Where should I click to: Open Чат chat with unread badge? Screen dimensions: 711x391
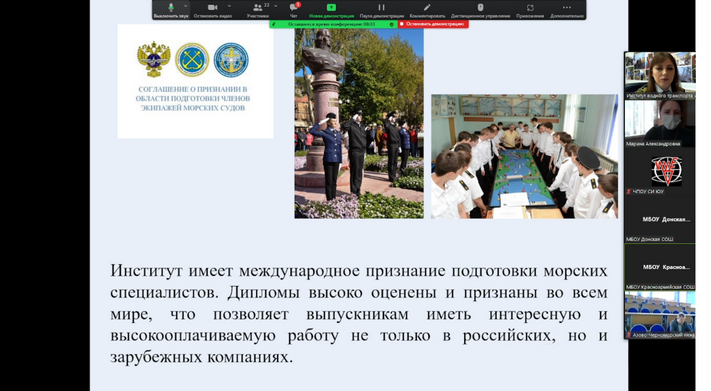pyautogui.click(x=293, y=10)
